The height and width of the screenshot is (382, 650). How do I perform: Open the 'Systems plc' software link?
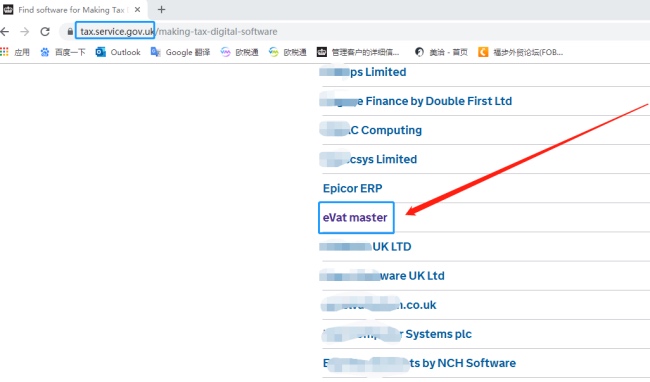click(x=397, y=334)
